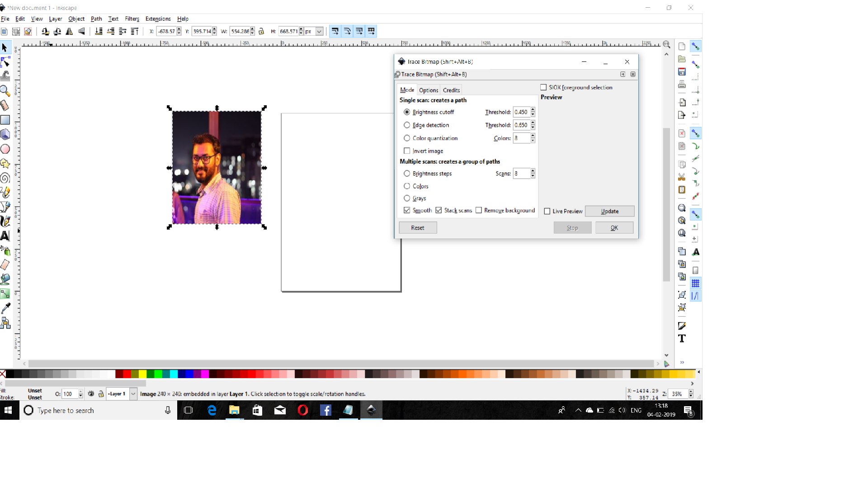Click the yellow color swatch in palette
The image size is (868, 488).
click(x=142, y=374)
